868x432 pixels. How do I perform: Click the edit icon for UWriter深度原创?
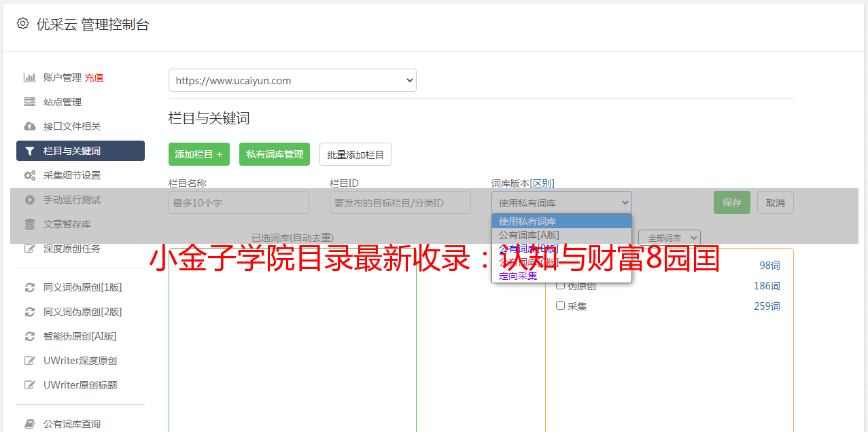tap(30, 361)
